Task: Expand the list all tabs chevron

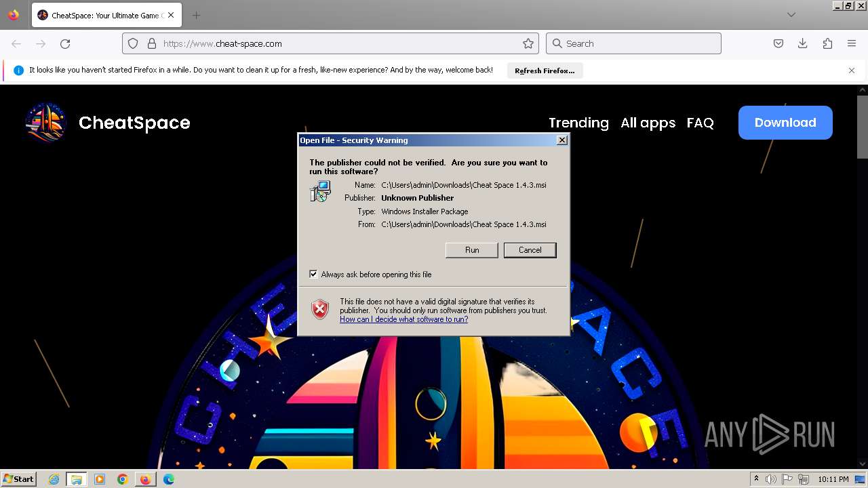Action: [x=791, y=15]
